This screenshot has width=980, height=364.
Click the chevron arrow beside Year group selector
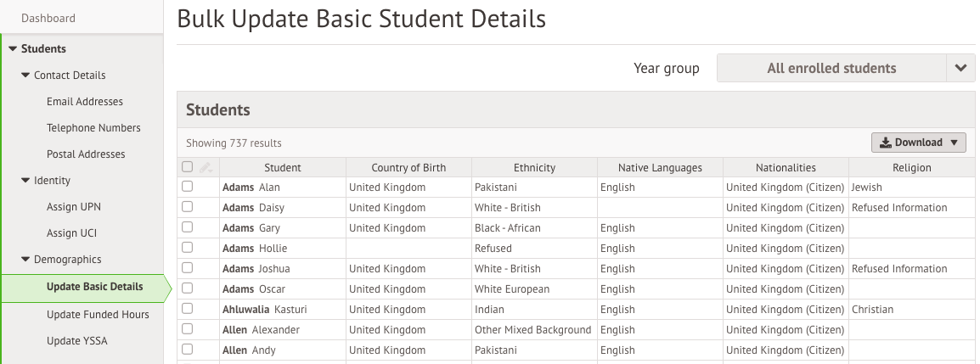[x=960, y=68]
